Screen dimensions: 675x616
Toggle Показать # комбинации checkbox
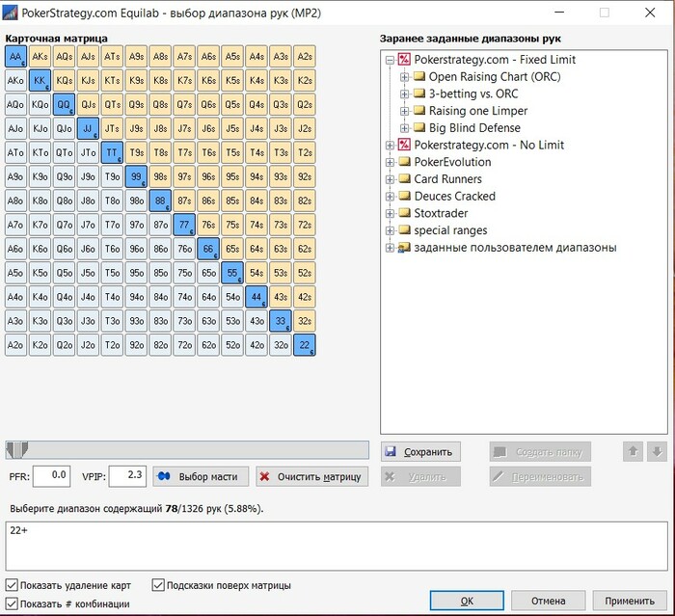point(12,603)
